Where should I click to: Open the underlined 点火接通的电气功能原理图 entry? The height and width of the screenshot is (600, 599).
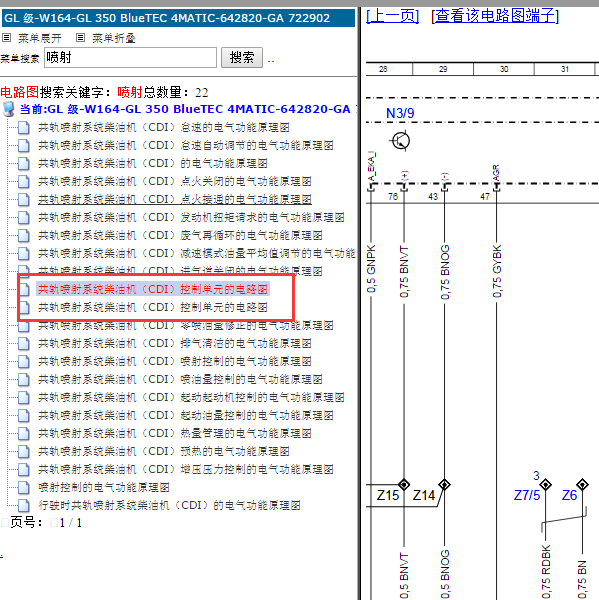pos(175,199)
